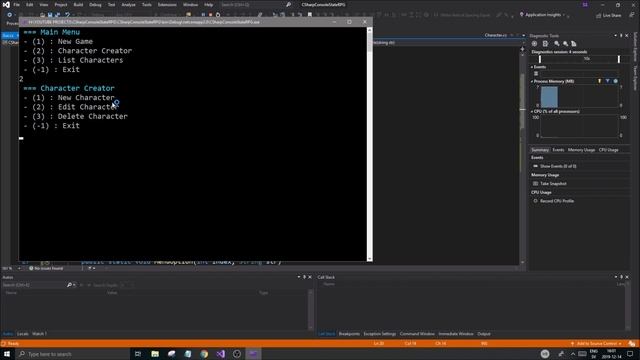Click the left diagnostics timeline handle

click(x=540, y=59)
